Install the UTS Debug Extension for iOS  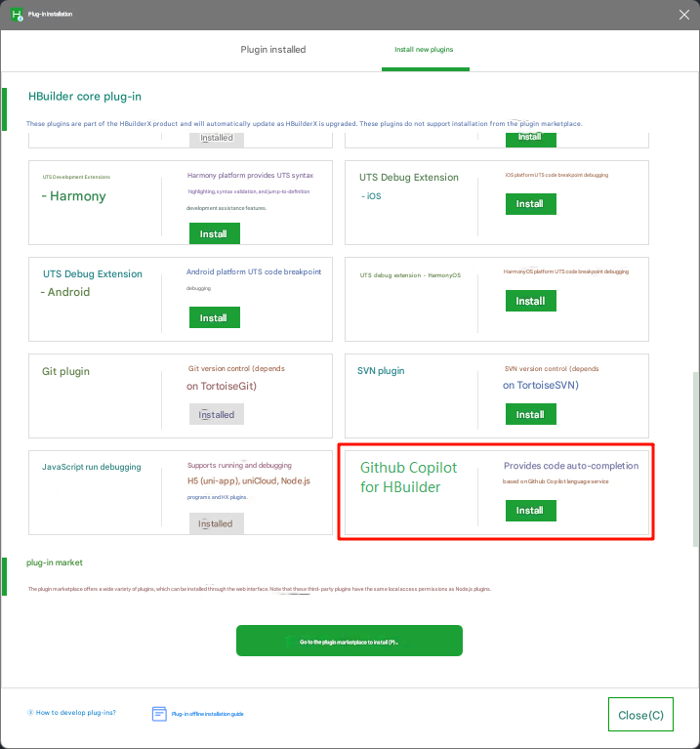pos(530,204)
